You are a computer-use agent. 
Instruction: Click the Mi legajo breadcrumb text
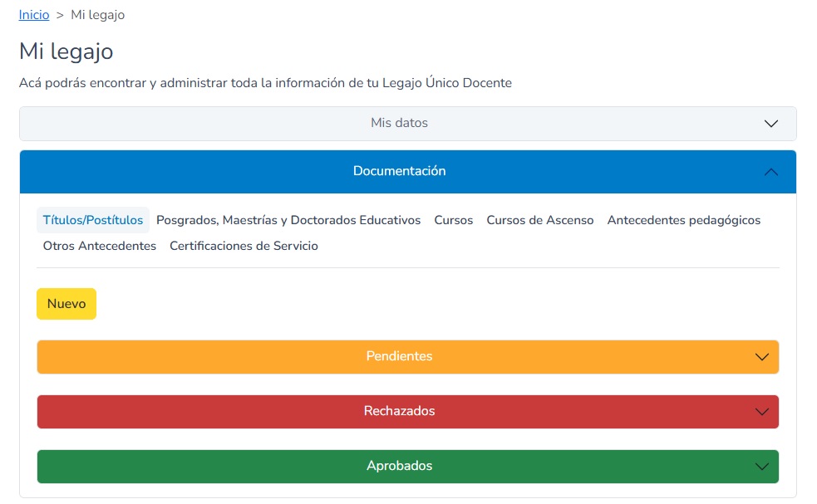(x=97, y=15)
